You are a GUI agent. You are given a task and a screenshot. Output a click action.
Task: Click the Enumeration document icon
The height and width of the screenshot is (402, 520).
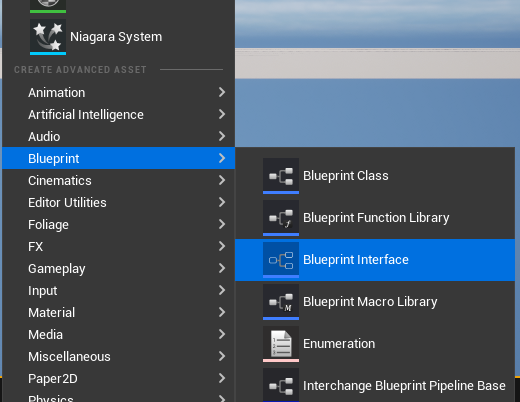click(281, 344)
